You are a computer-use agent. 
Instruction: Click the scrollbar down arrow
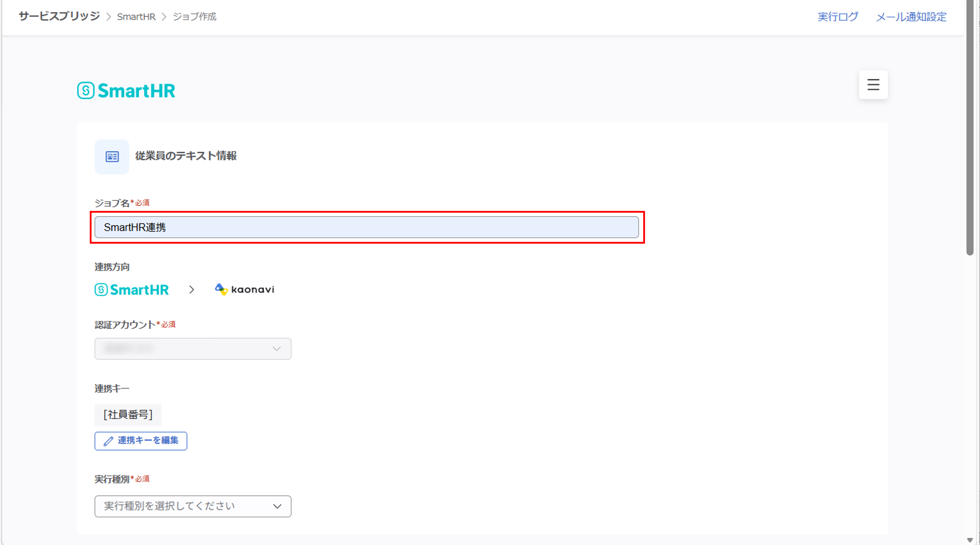point(970,540)
